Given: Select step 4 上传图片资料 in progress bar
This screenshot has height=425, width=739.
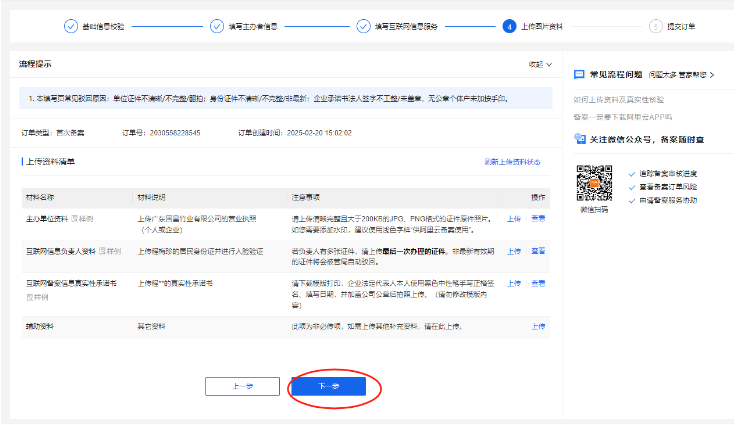Looking at the screenshot, I should (510, 27).
